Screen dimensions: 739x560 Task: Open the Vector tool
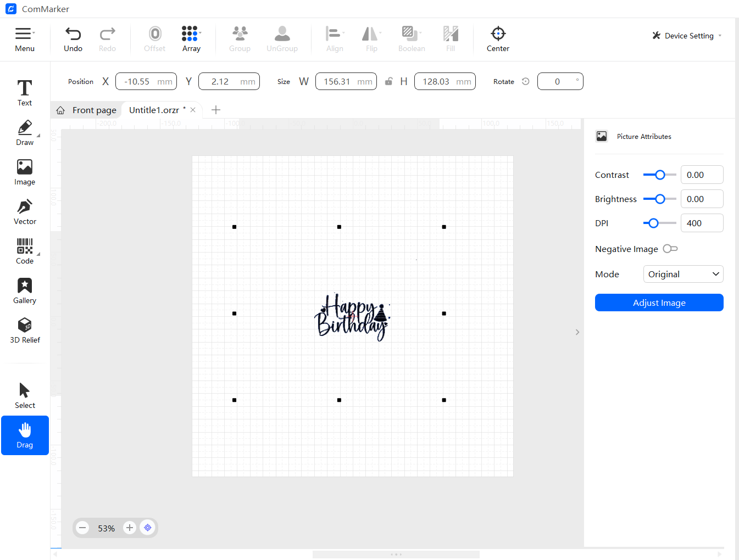tap(24, 210)
